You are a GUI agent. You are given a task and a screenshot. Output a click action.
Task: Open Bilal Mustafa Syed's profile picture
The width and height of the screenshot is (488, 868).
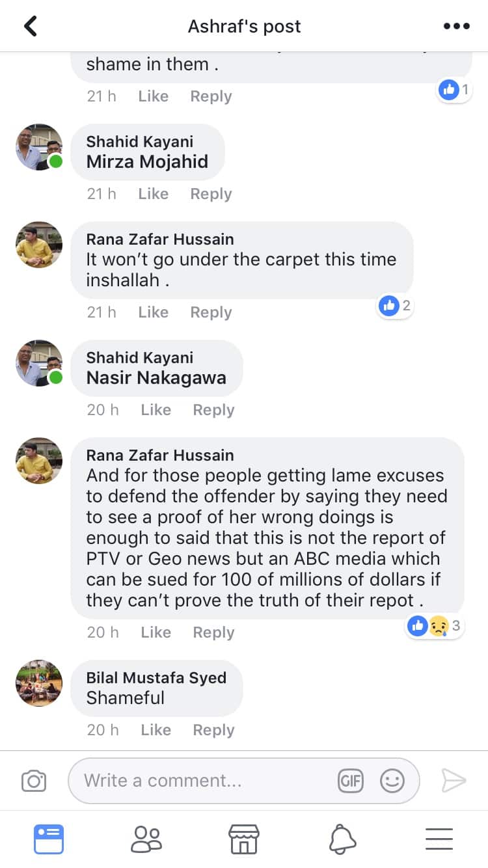click(39, 683)
